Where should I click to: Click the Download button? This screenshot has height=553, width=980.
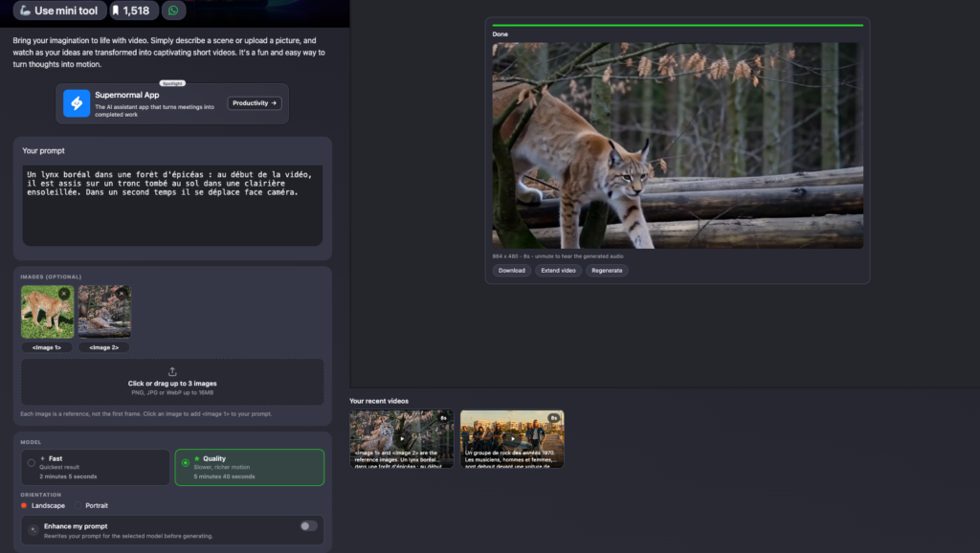click(x=512, y=271)
